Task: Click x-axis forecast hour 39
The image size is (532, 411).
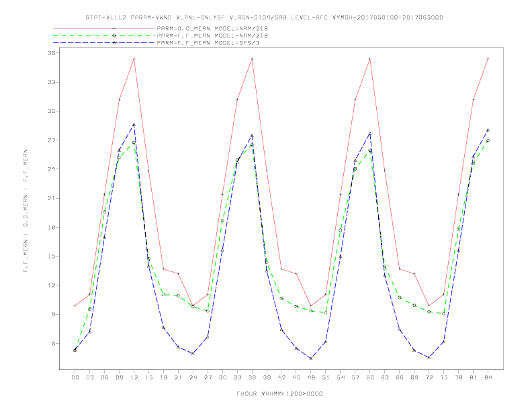Action: click(x=267, y=377)
